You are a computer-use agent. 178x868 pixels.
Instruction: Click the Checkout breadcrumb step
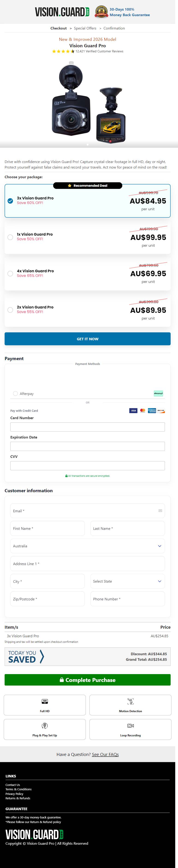point(58,28)
